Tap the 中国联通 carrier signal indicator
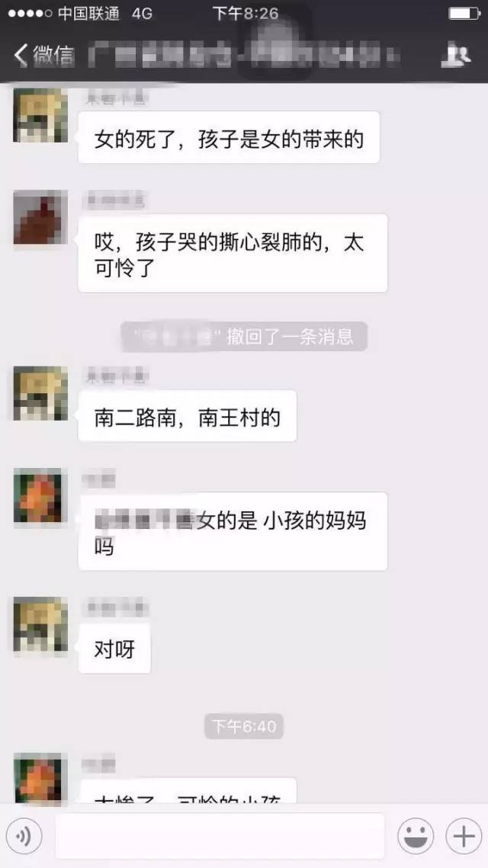The width and height of the screenshot is (488, 868). tap(64, 13)
